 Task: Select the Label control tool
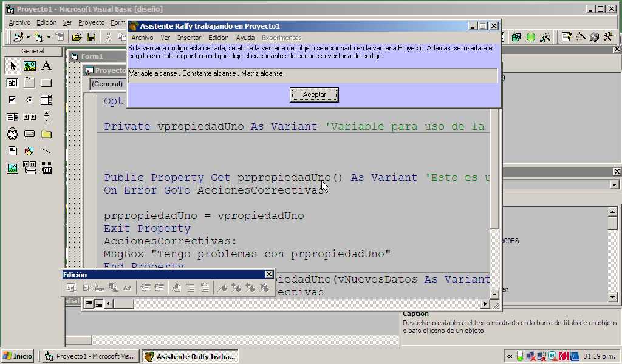[46, 66]
